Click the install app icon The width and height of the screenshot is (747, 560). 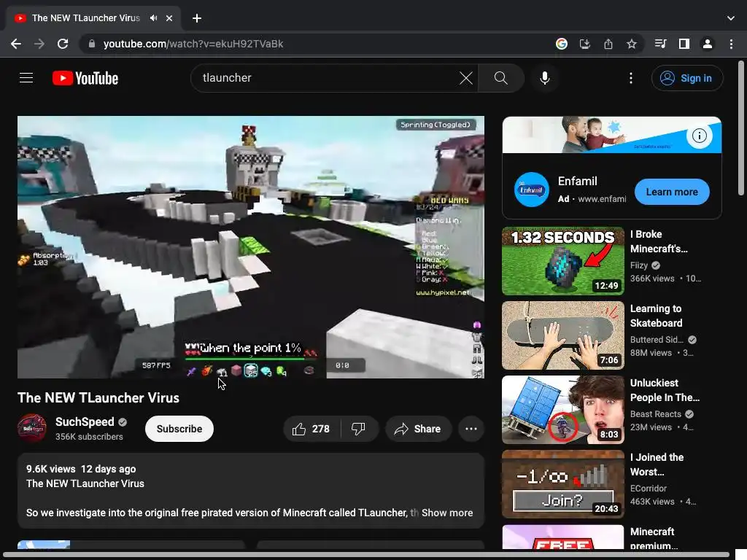point(585,44)
